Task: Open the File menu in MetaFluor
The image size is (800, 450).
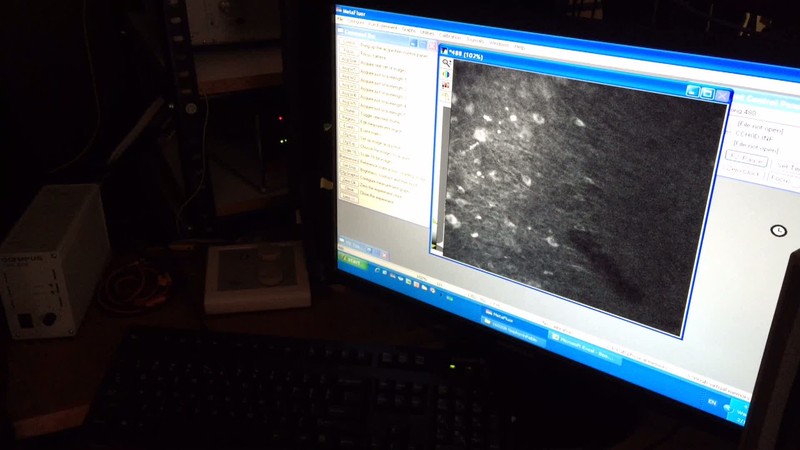Action: coord(340,19)
